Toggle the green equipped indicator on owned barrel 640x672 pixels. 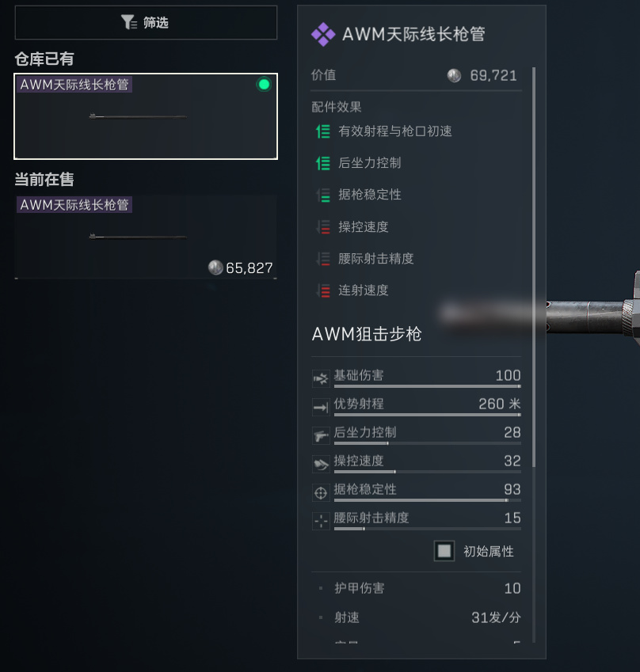tap(264, 85)
